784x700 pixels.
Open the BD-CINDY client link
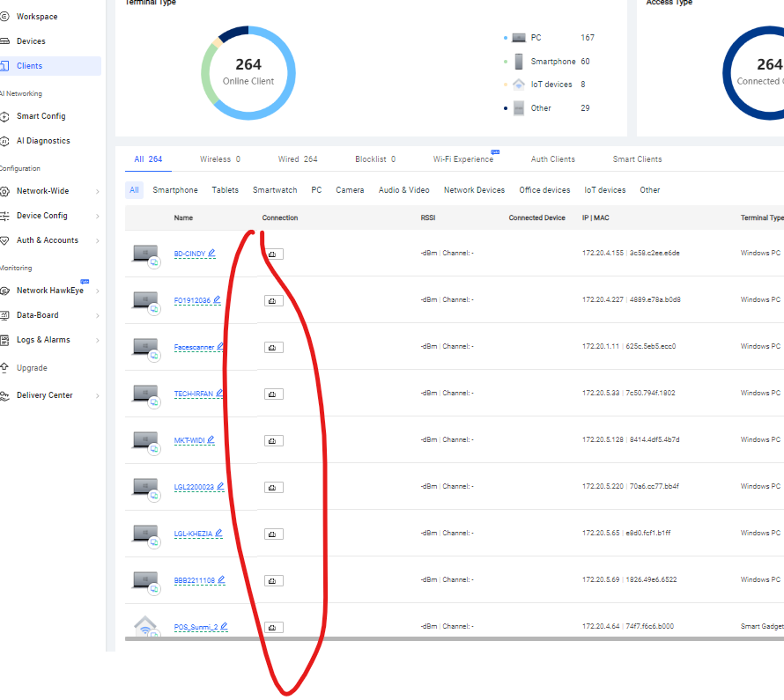point(189,254)
